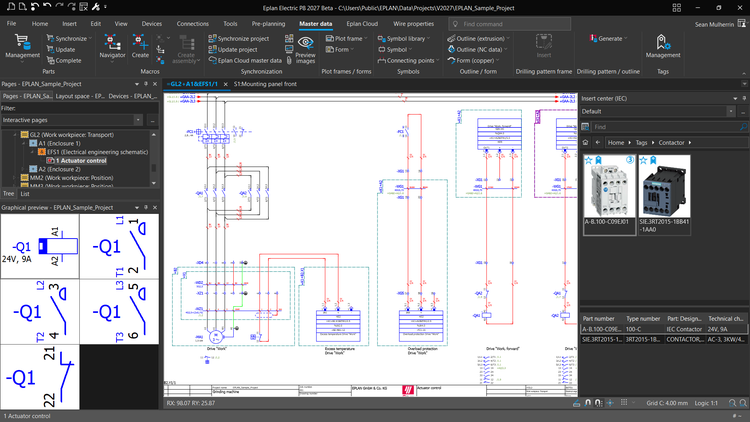Open the Interactive pages filter dropdown
Viewport: 750px width, 422px height.
tap(138, 120)
